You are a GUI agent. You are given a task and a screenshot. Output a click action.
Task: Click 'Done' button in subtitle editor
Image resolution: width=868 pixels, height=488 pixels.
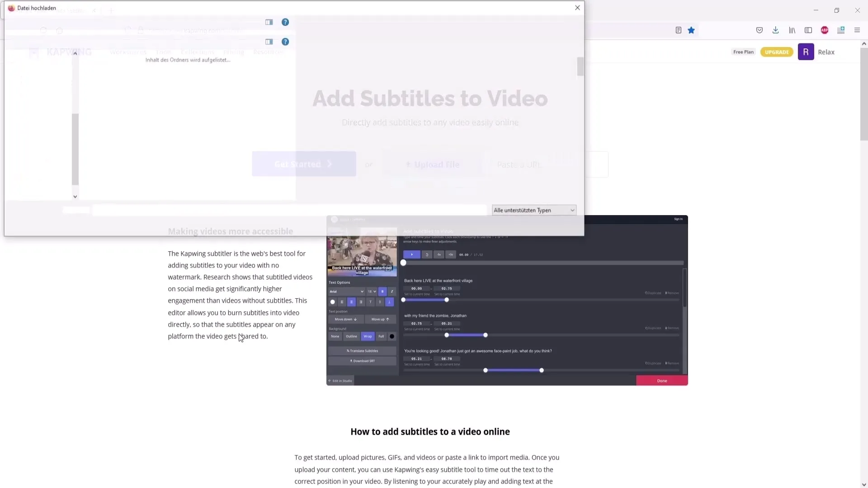tap(662, 381)
